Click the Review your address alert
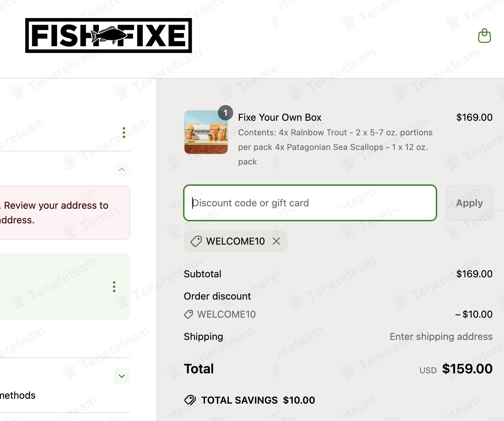This screenshot has width=504, height=421. pos(63,213)
